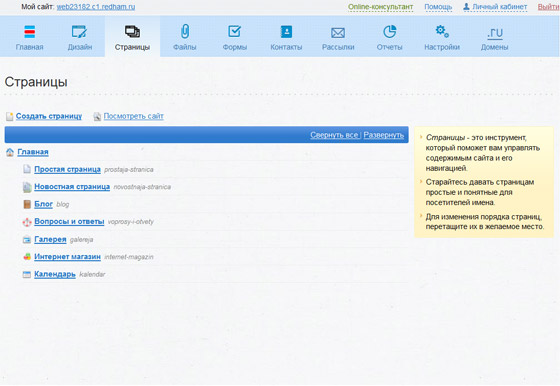This screenshot has width=560, height=386.
Task: Click the shop icon of Интернет магазин
Action: tap(27, 257)
